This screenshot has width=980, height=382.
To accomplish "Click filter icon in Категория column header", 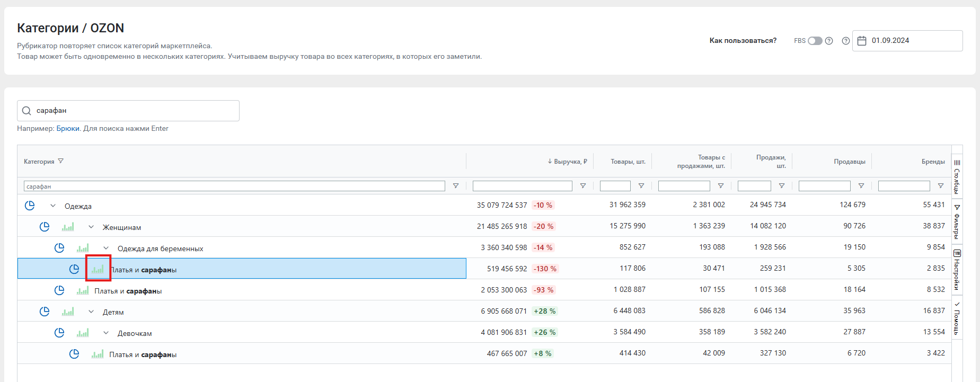I will (x=61, y=161).
